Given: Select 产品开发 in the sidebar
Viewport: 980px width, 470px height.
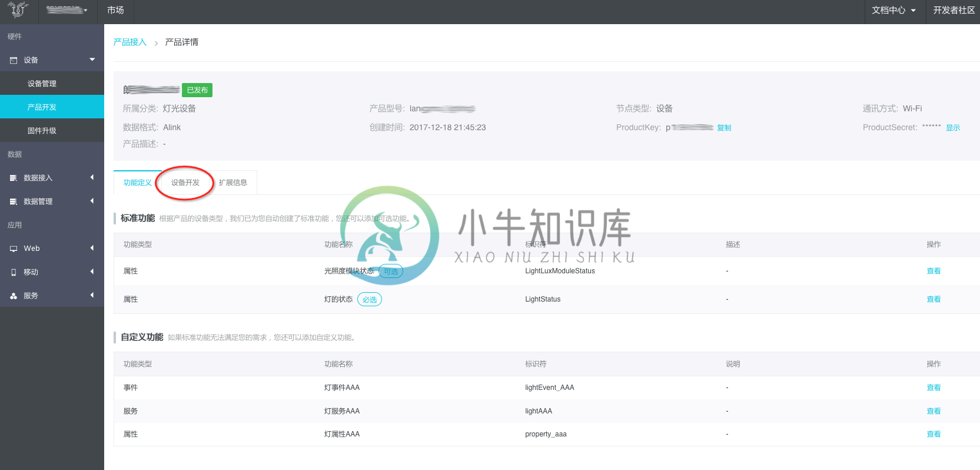Looking at the screenshot, I should [52, 107].
